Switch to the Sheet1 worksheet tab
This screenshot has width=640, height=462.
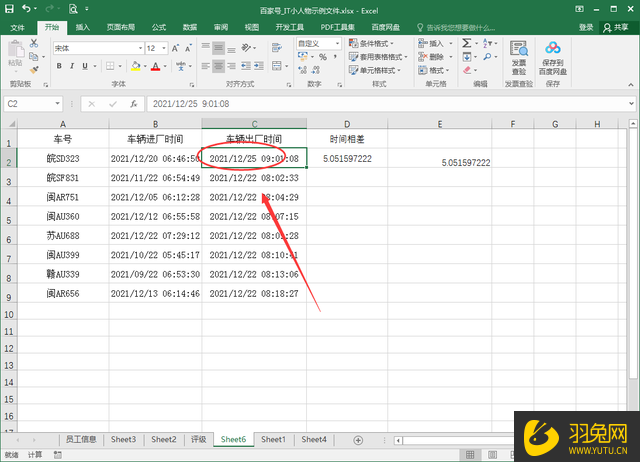[273, 440]
